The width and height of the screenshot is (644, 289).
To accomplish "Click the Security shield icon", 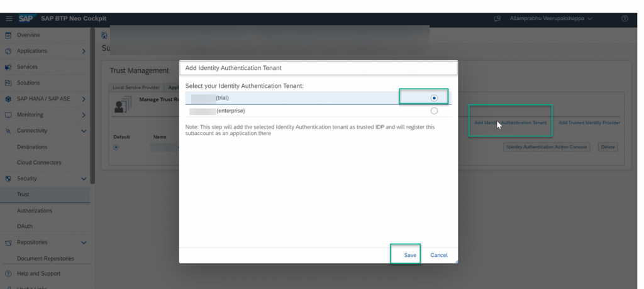I will click(x=8, y=179).
